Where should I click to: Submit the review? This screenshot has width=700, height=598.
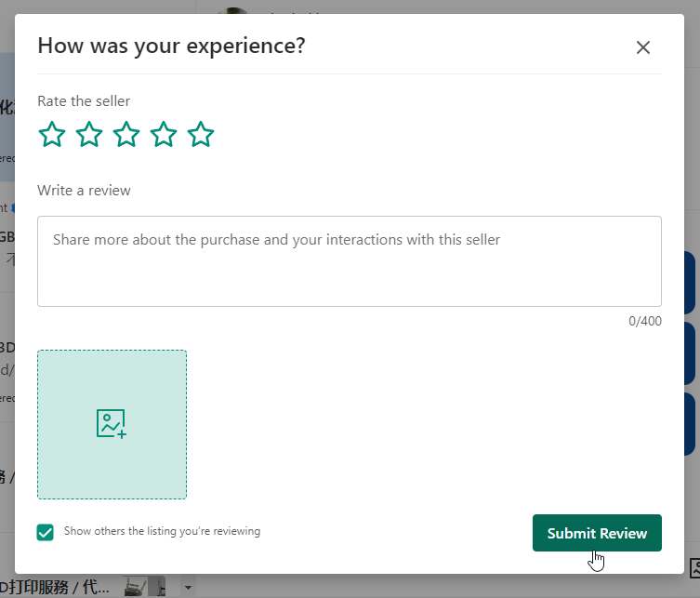coord(597,533)
